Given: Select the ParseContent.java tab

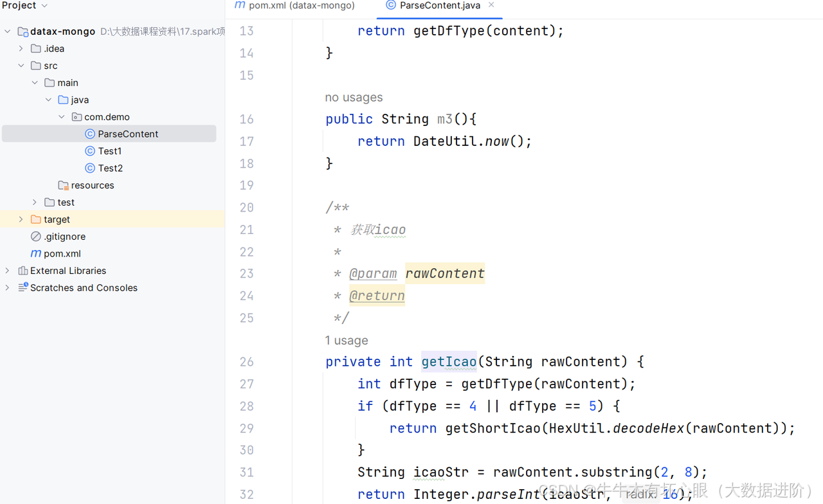Looking at the screenshot, I should (x=439, y=6).
